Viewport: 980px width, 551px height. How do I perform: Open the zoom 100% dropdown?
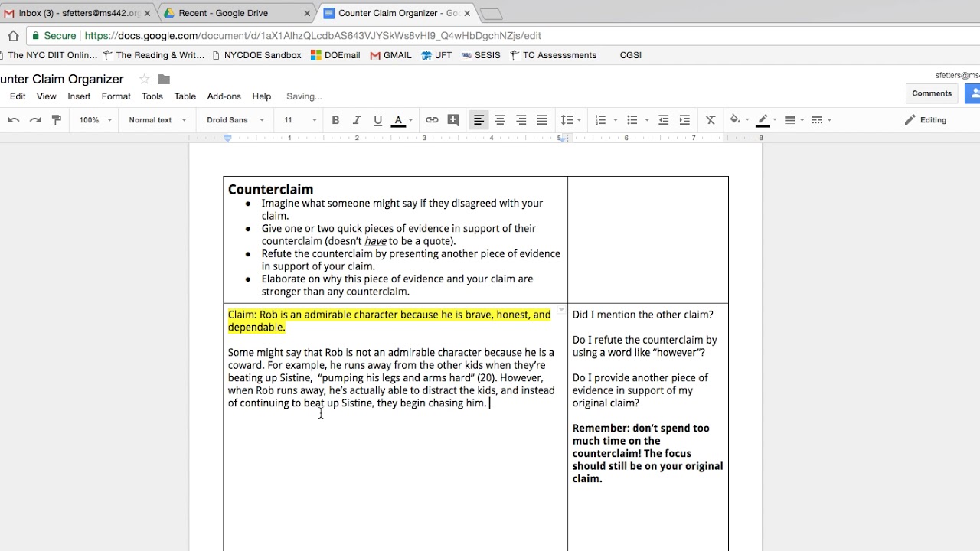point(95,120)
